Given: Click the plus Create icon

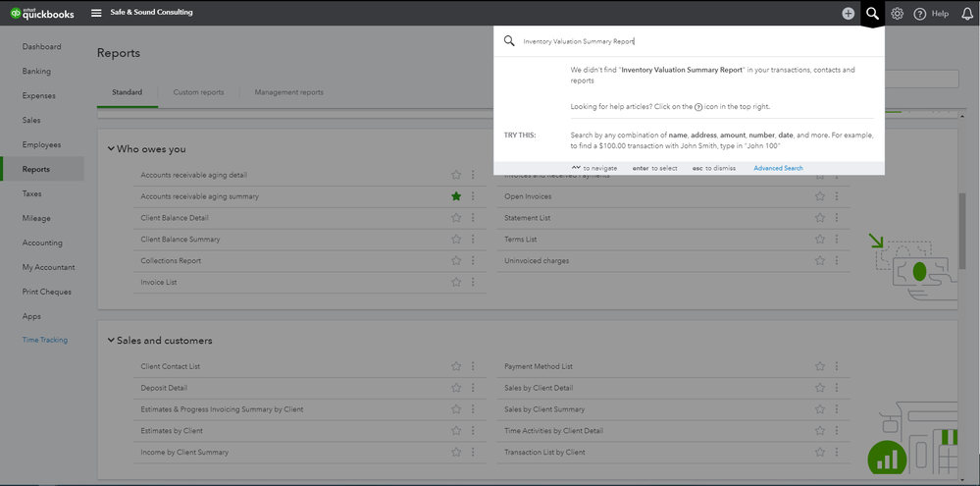Looking at the screenshot, I should coord(848,13).
